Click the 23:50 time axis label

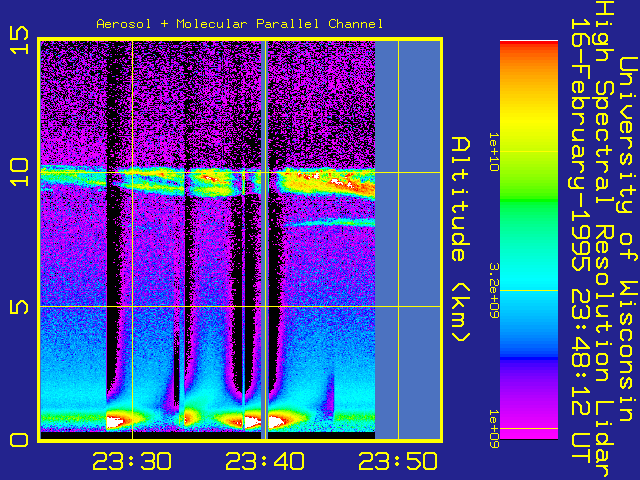coord(398,461)
